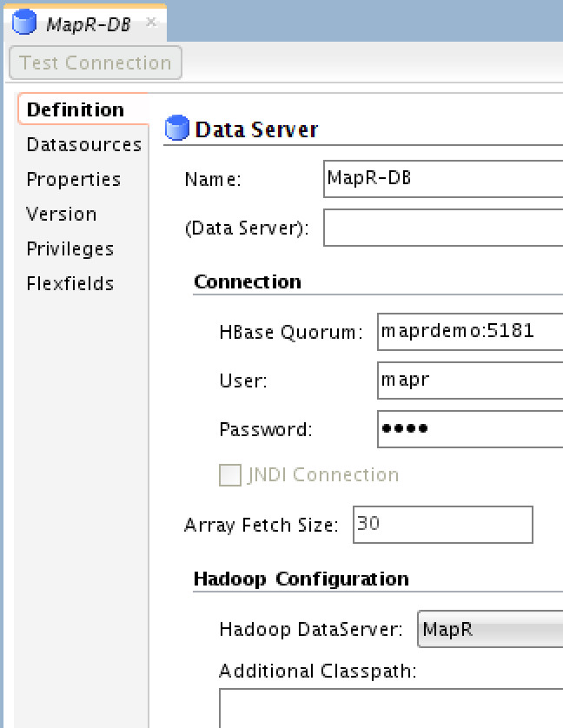
Task: Open the Properties side tab
Action: (73, 180)
